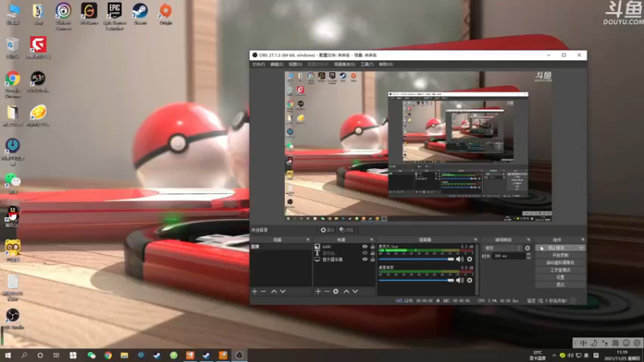Open the Windows Start menu
The image size is (644, 362).
tap(8, 356)
